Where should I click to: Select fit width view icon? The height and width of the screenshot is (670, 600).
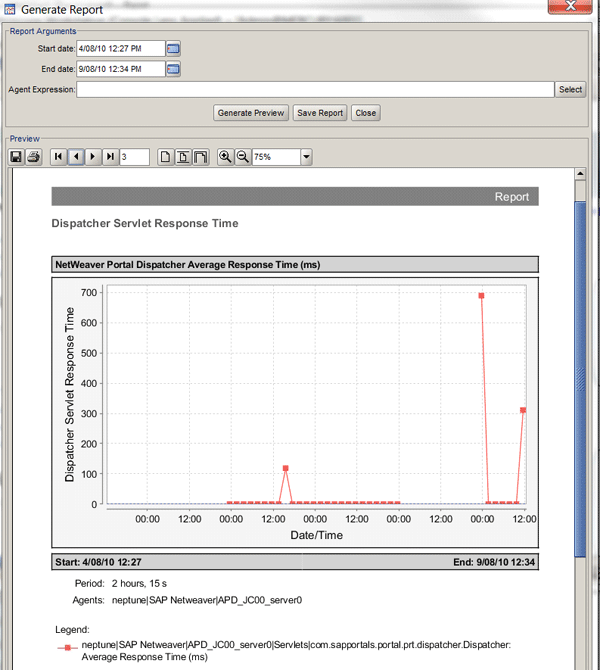[200, 157]
